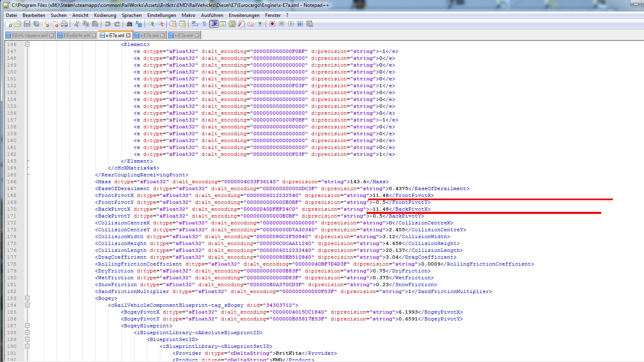This screenshot has width=644, height=362.
Task: Start macro recording with red dot icon
Action: pos(272,24)
